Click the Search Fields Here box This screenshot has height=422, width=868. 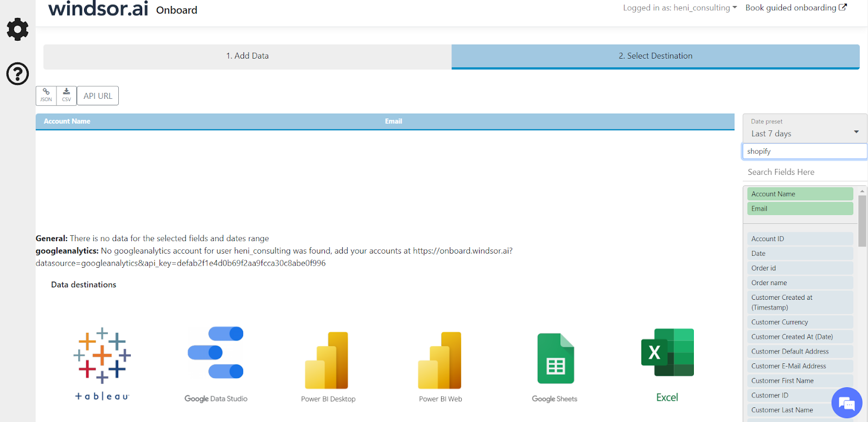805,172
